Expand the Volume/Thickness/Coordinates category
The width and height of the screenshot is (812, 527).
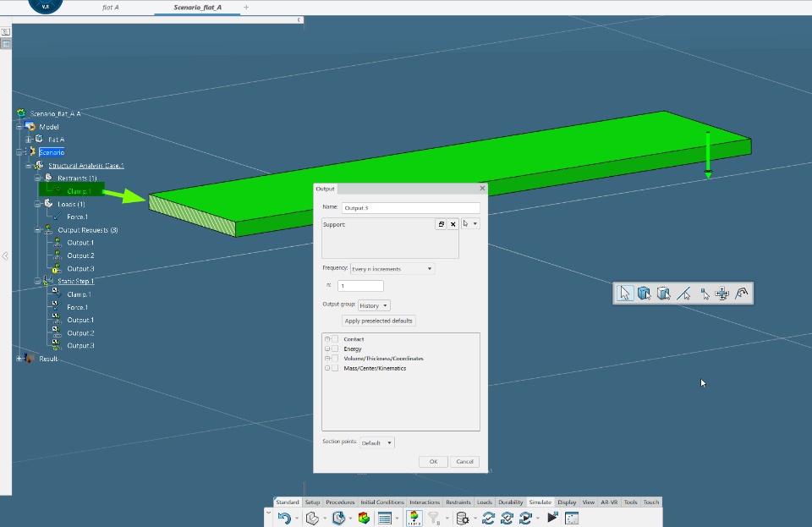(327, 358)
